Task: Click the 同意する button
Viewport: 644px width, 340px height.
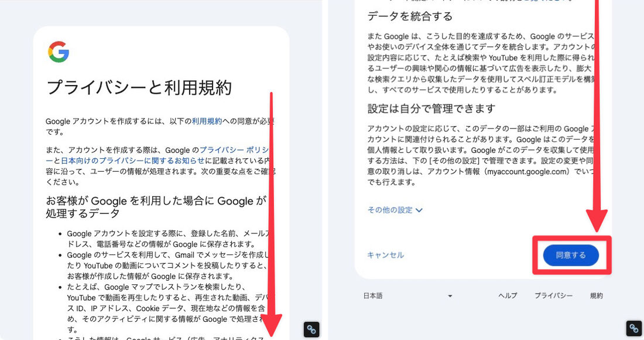Action: [571, 255]
